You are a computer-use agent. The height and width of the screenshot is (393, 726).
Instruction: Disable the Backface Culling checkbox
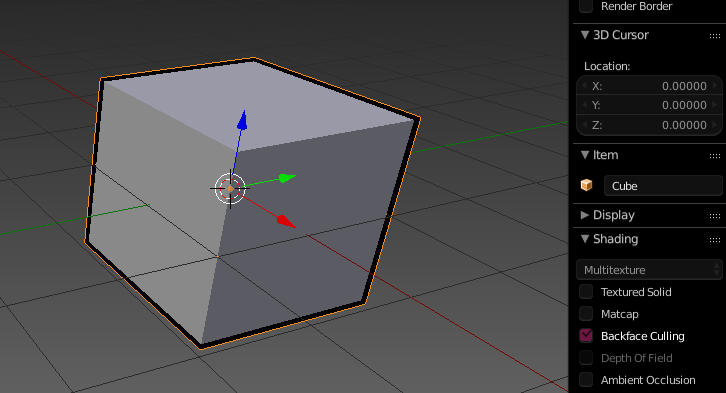[x=586, y=336]
